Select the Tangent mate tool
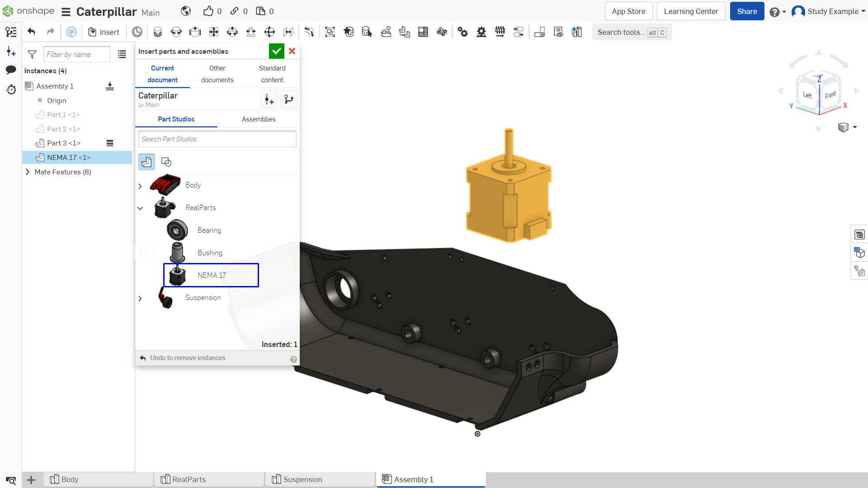 [x=309, y=32]
